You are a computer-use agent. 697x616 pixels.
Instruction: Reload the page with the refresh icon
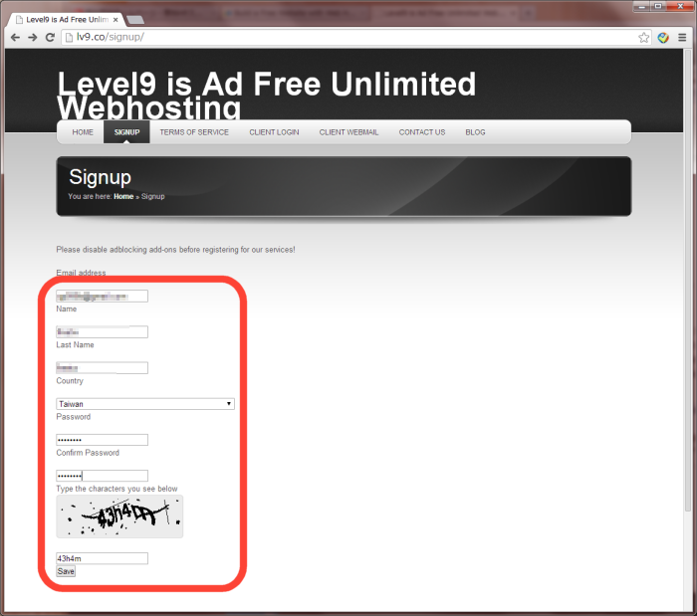coord(50,37)
